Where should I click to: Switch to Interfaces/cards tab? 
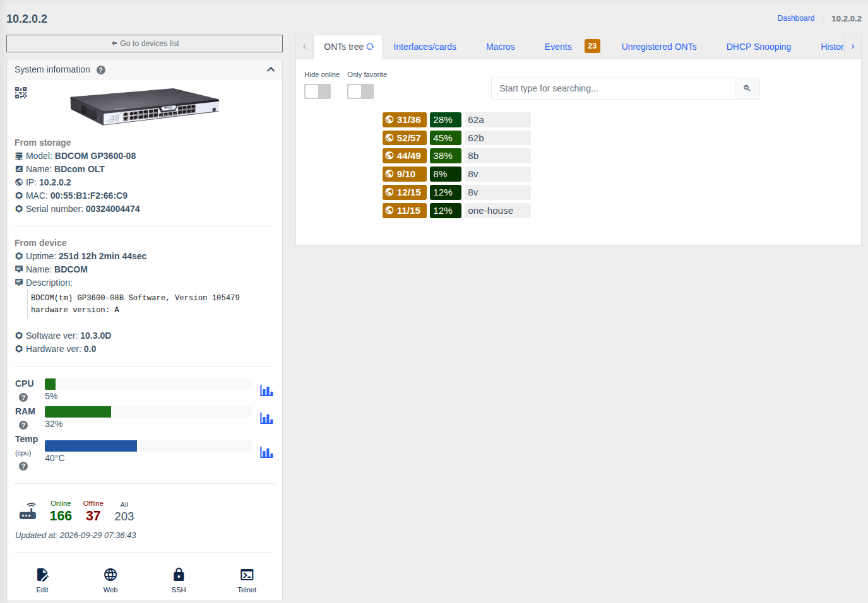click(425, 47)
